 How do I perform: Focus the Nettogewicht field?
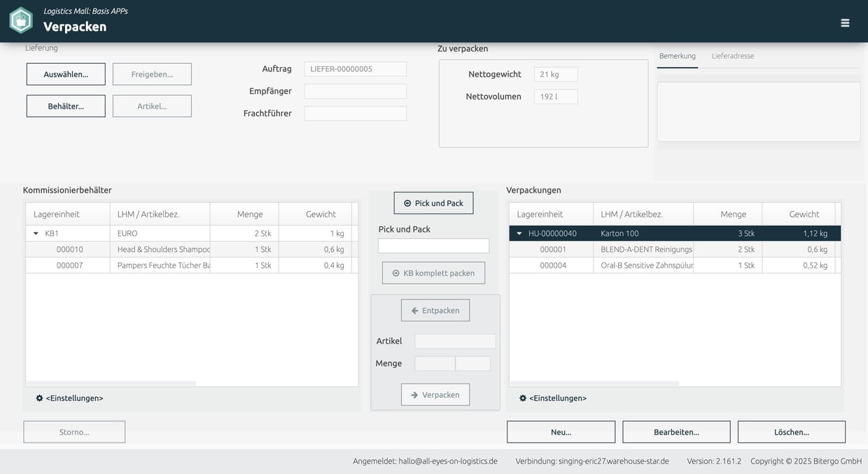click(x=556, y=74)
